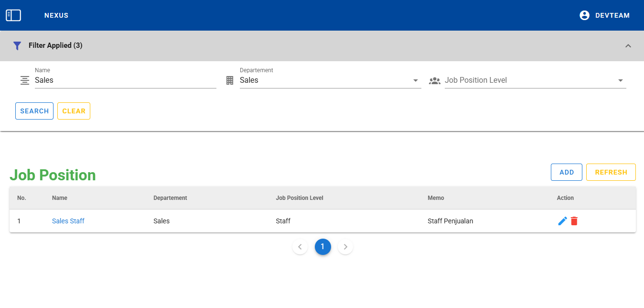Delete Sales Staff using the red trash icon
Viewport: 644px width, 308px height.
click(574, 221)
